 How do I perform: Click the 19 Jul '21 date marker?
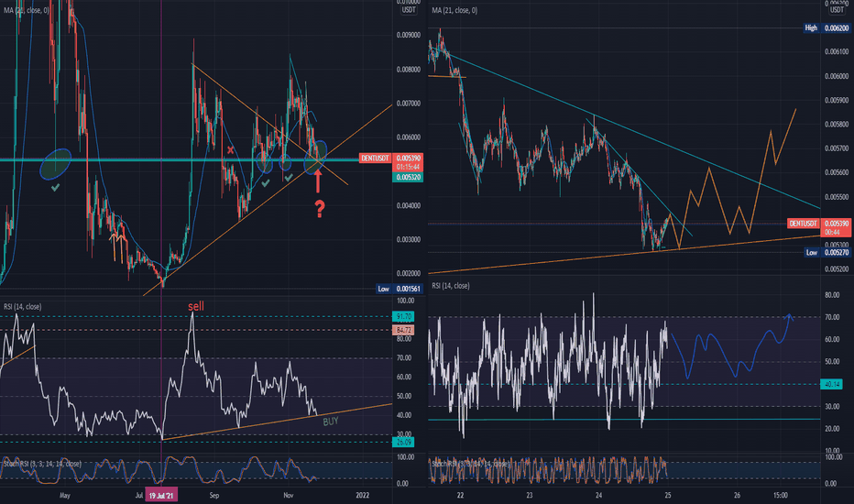coord(161,495)
